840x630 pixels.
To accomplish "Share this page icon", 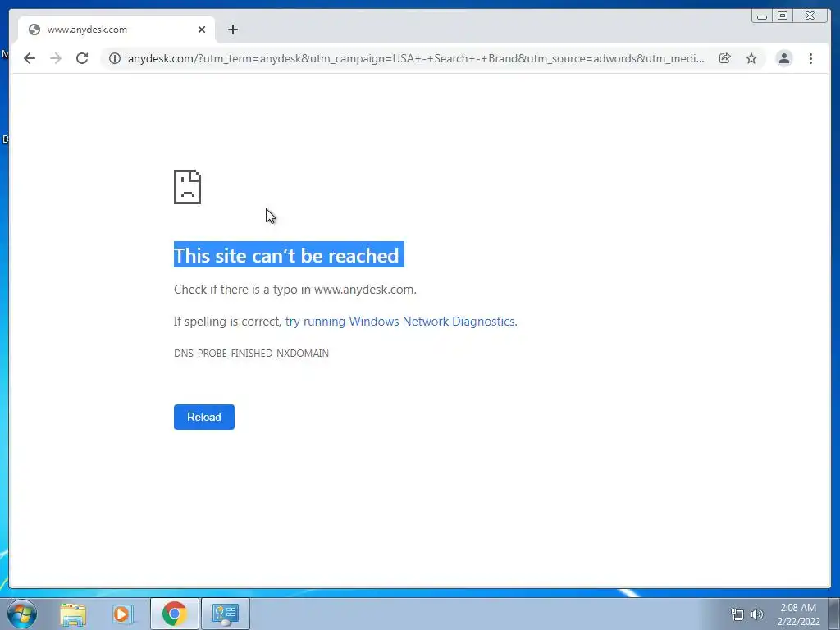I will [724, 58].
